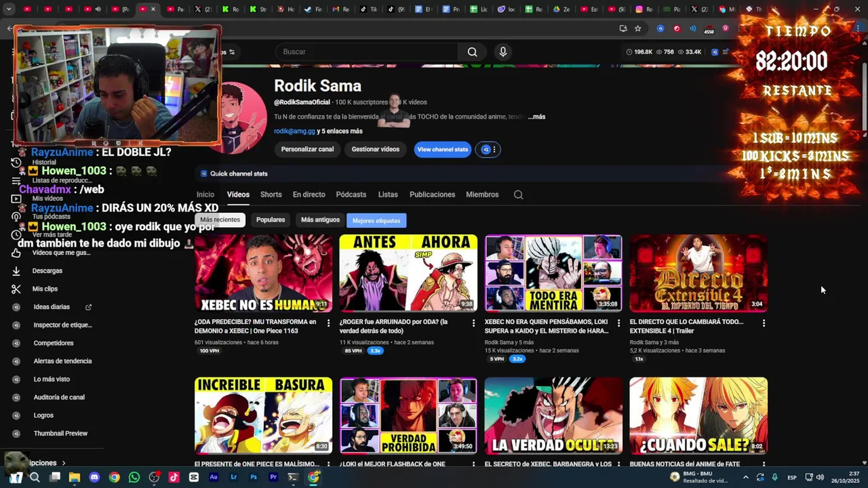Open Adobe Audition from the taskbar

tap(214, 477)
